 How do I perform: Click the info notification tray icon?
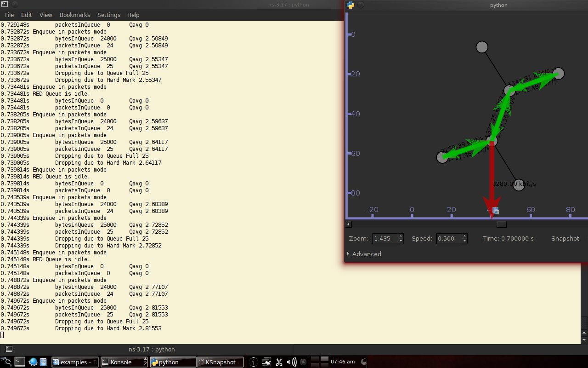coord(254,362)
